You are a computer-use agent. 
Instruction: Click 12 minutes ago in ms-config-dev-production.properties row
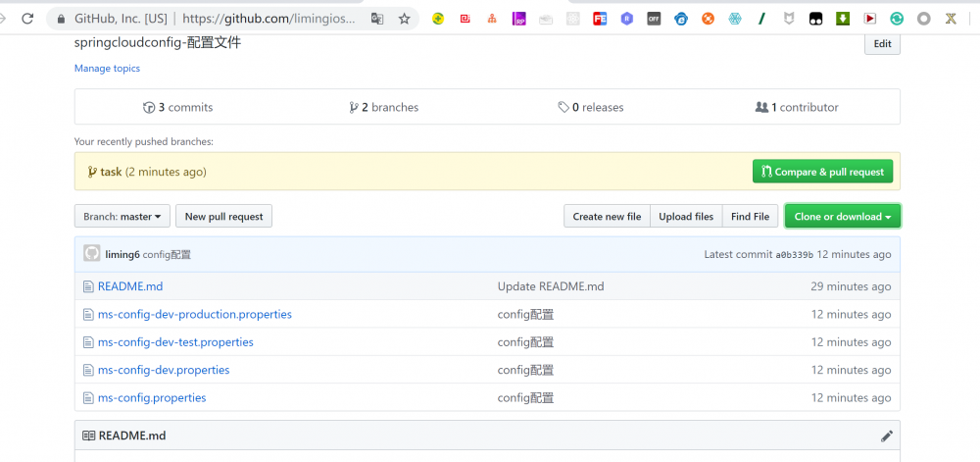point(852,314)
